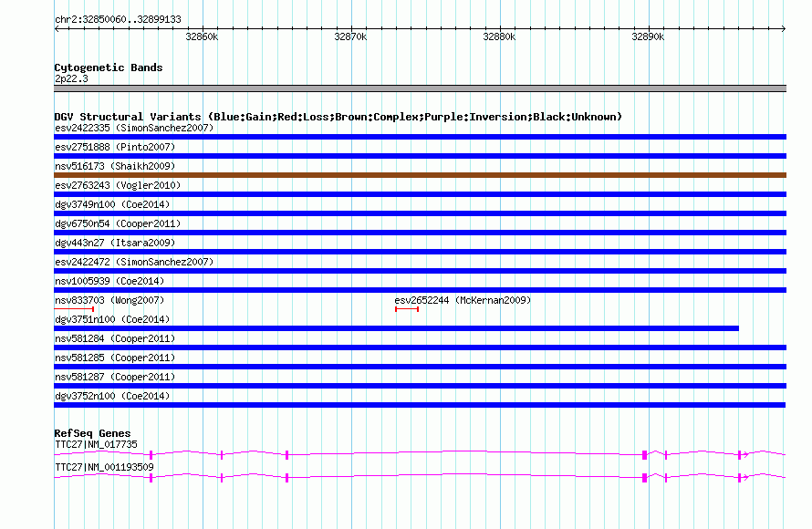The width and height of the screenshot is (812, 529).
Task: Click the chr2:32850060..32899133 coordinates label
Action: pyautogui.click(x=118, y=20)
